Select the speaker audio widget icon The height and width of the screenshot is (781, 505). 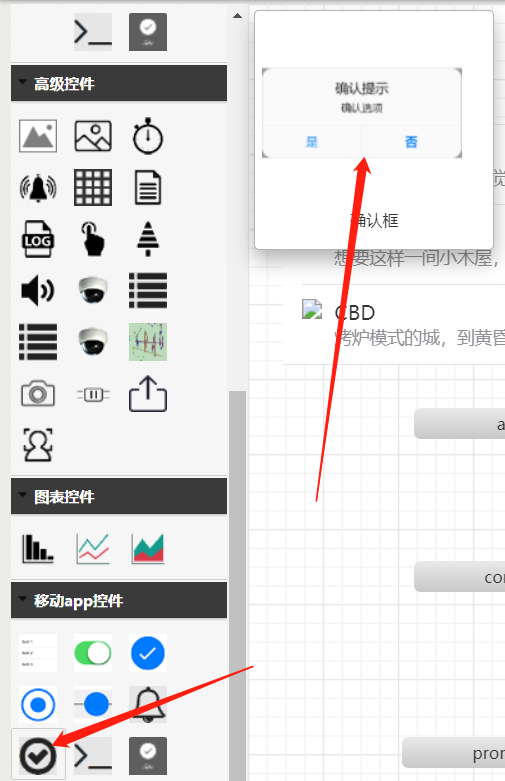click(38, 290)
